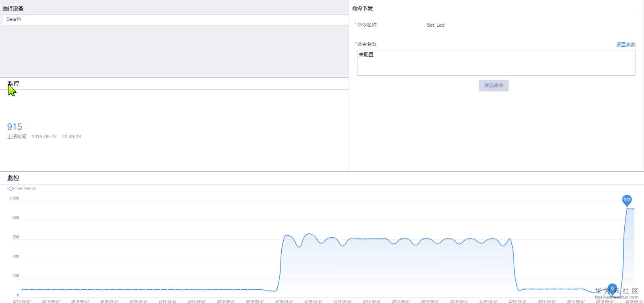Toggle the luminance legend series
The height and width of the screenshot is (303, 644).
click(21, 188)
